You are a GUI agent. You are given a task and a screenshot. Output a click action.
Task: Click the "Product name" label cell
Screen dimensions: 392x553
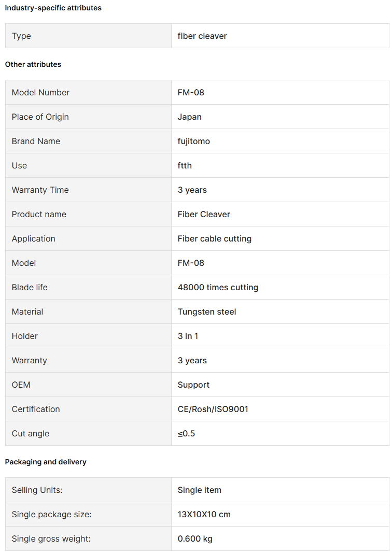(39, 214)
